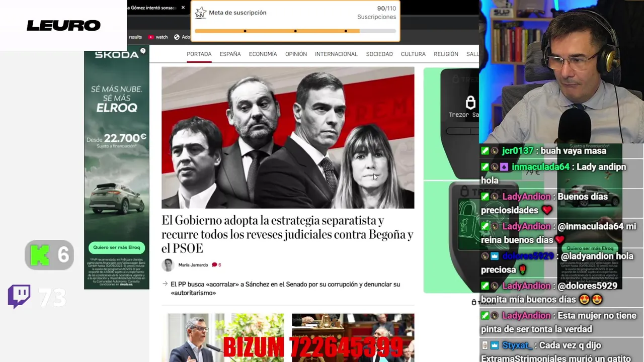Go to the RELIGIÓN section
This screenshot has width=644, height=362.
pos(446,54)
